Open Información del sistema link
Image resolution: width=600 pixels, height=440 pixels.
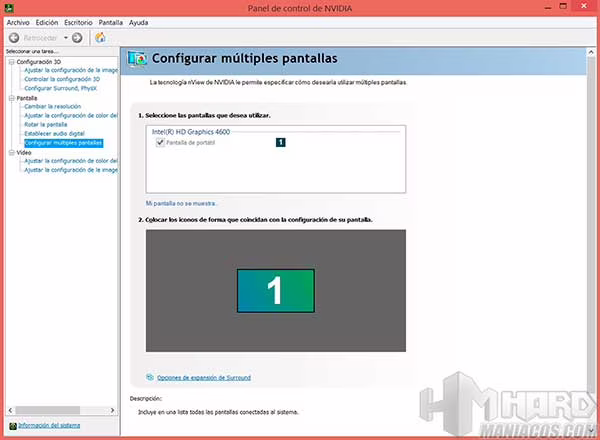point(49,425)
